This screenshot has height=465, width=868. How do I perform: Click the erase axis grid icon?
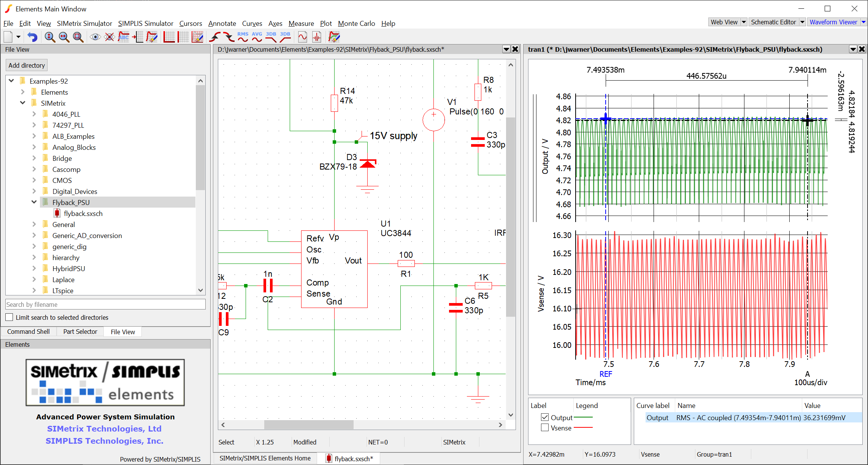click(x=197, y=37)
